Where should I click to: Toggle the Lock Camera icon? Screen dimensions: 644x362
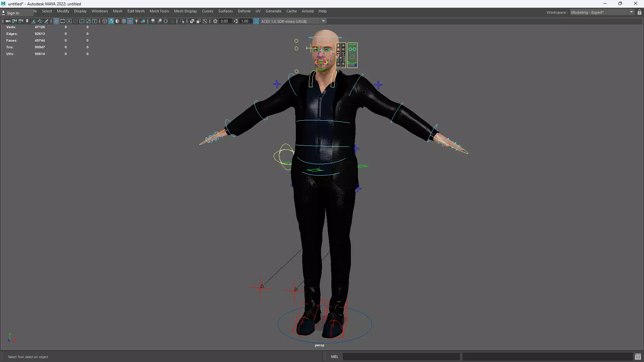(14, 21)
